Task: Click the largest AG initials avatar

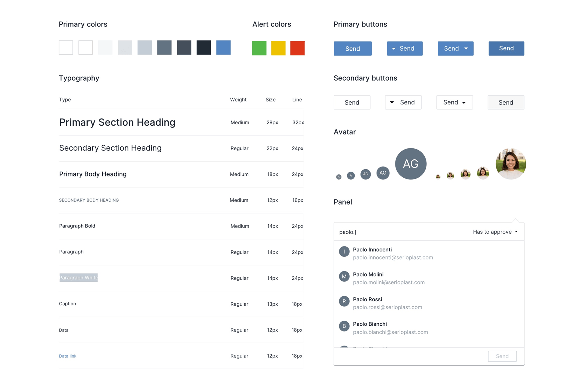Action: (410, 164)
